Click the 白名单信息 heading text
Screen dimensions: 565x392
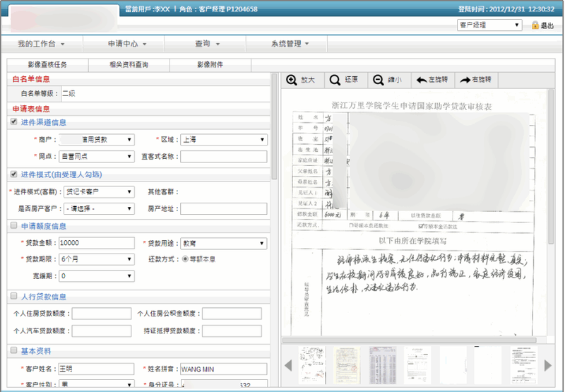31,79
